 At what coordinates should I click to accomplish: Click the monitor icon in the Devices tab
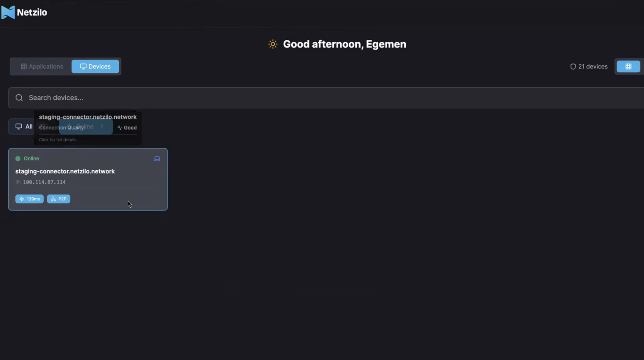[83, 66]
